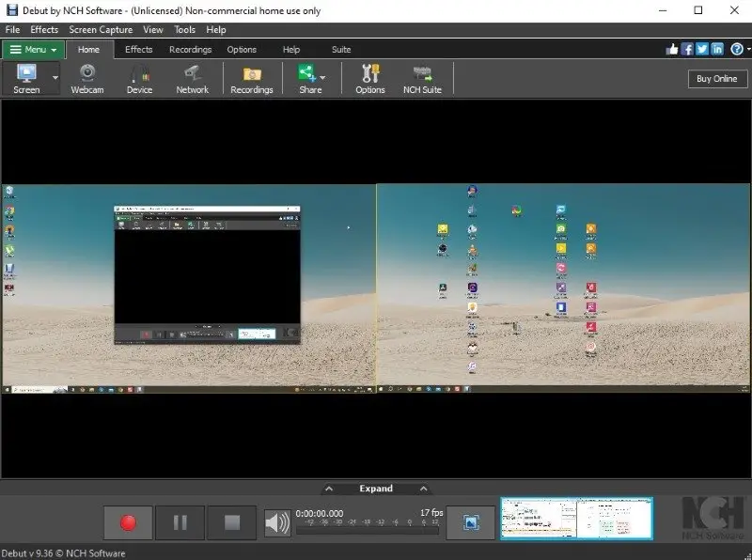Expand the bottom panel via Expand control
Screen dimensions: 752x560
point(376,488)
